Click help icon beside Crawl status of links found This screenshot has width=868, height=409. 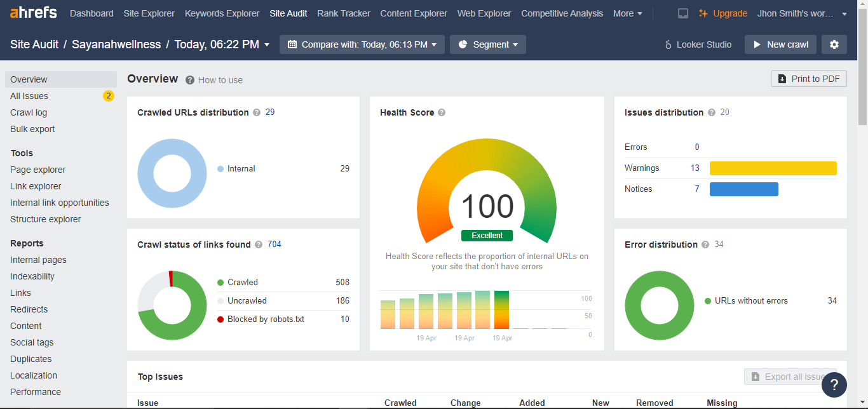pyautogui.click(x=258, y=245)
